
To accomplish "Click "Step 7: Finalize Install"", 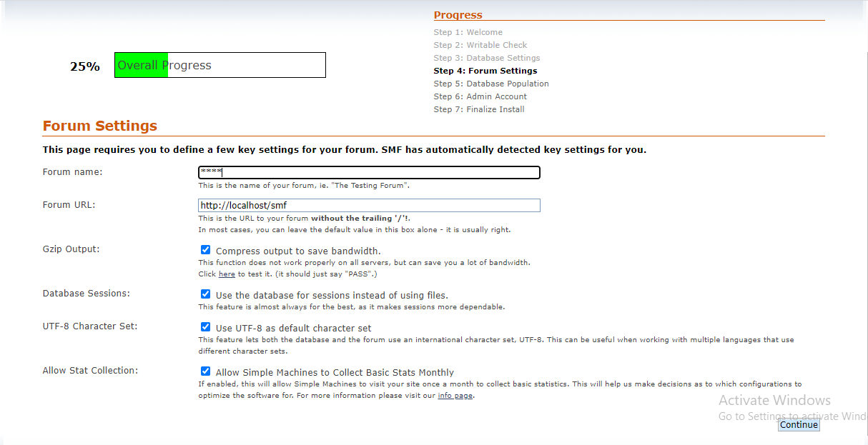I will (x=478, y=109).
